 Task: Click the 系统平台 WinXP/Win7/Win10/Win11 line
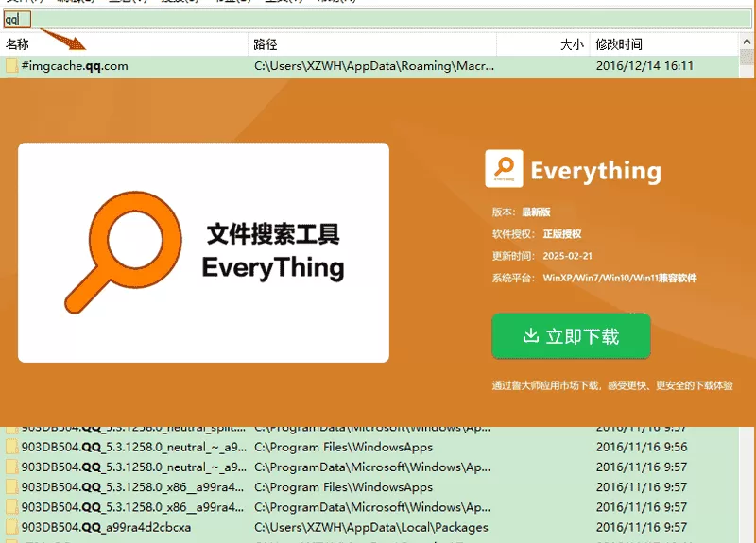pos(594,278)
